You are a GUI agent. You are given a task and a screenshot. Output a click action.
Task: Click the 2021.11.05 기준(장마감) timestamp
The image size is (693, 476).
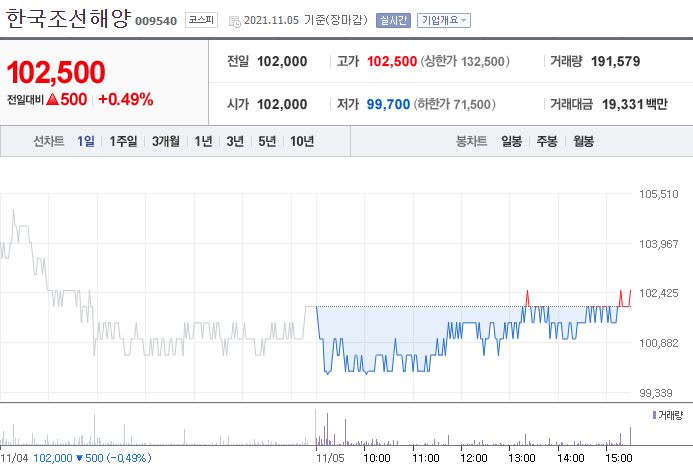[305, 20]
